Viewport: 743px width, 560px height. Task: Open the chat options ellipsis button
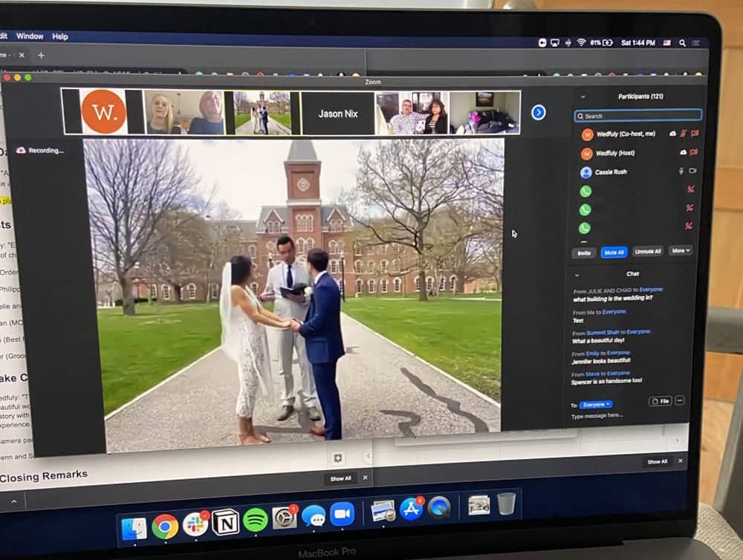[680, 401]
